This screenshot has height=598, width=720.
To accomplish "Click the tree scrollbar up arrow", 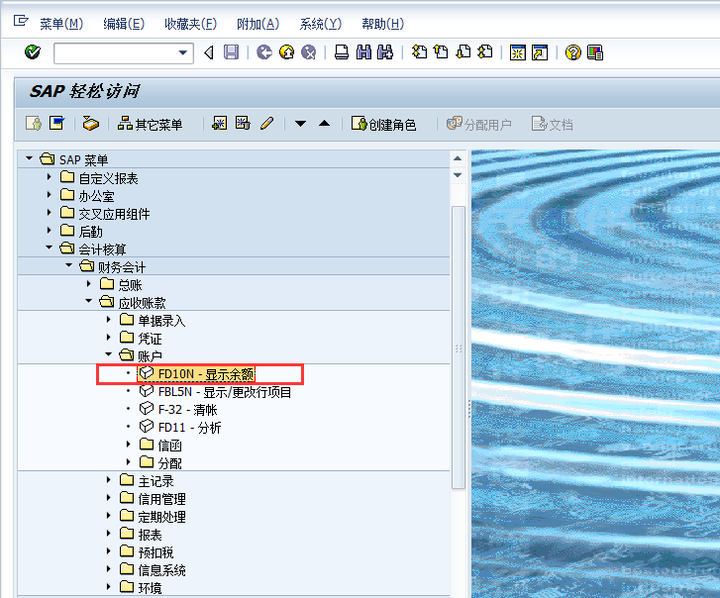I will [x=458, y=158].
